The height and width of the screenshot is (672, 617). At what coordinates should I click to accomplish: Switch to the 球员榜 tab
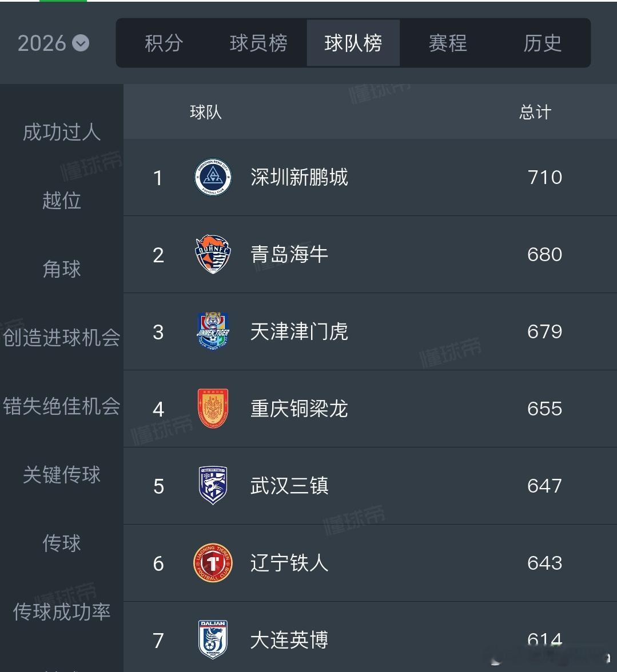coord(258,43)
